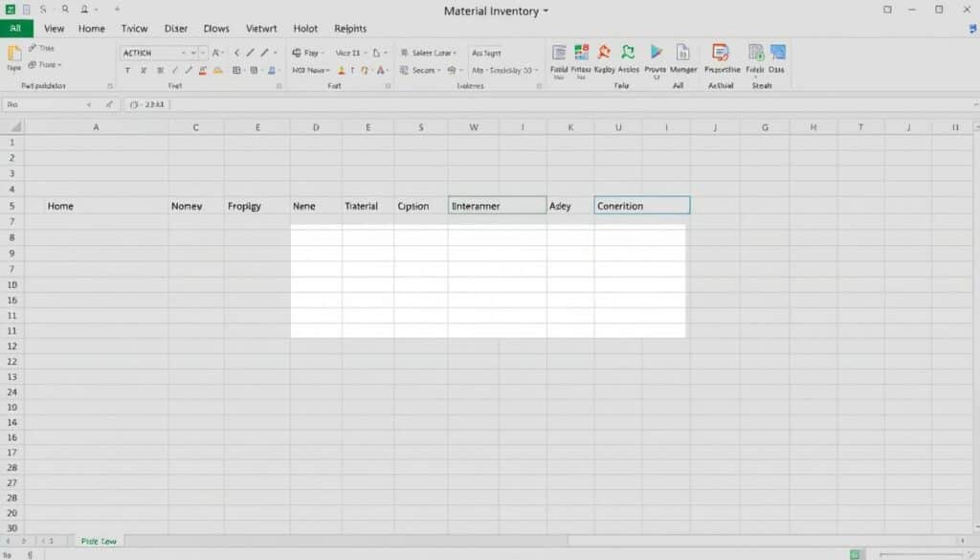The width and height of the screenshot is (980, 560).
Task: Click the blue Provte play-arrow icon
Action: pyautogui.click(x=656, y=53)
